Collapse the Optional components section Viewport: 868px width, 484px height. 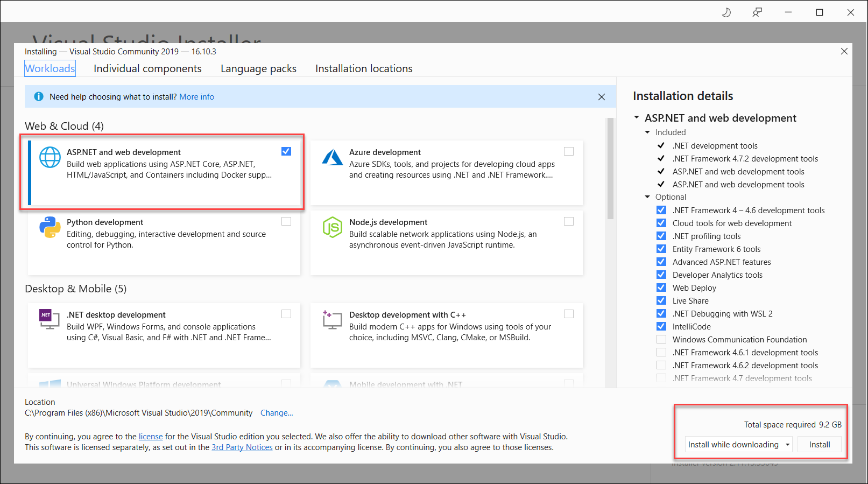[x=647, y=197]
